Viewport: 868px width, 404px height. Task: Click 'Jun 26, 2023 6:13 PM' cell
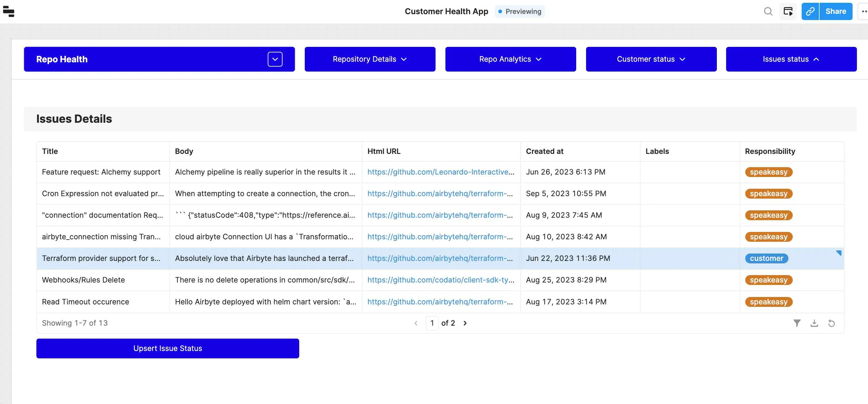580,172
